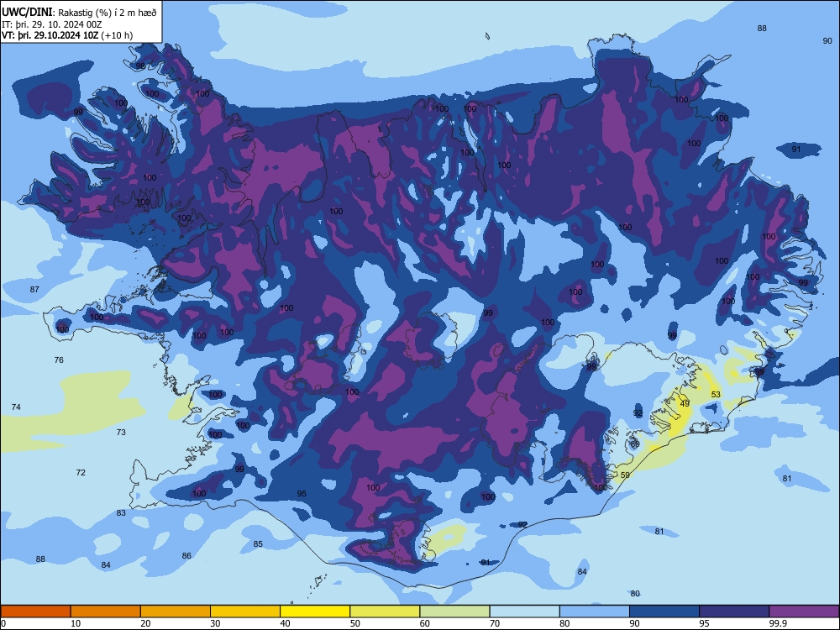Pick the legend tick label '40'
The height and width of the screenshot is (630, 840).
[x=285, y=623]
